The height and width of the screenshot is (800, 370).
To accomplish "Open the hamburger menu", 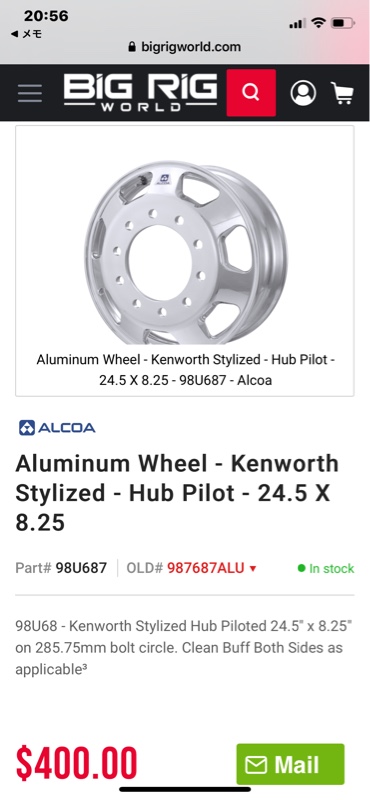I will click(x=30, y=93).
